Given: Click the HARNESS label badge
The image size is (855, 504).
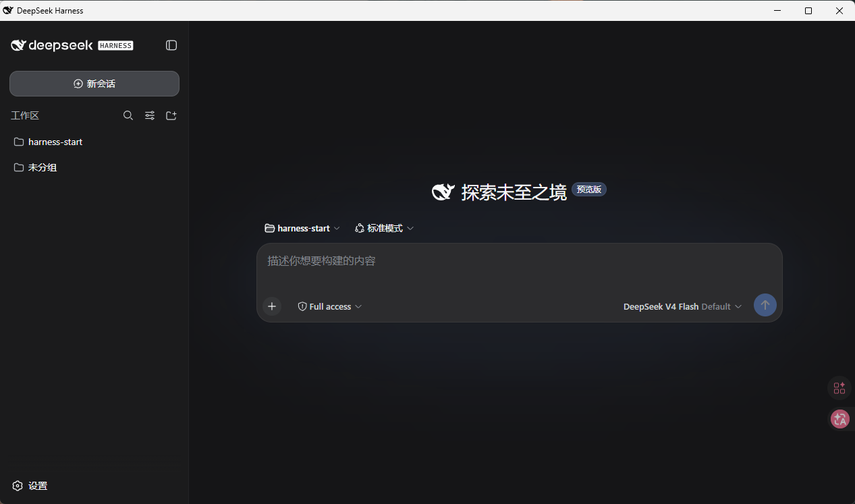Looking at the screenshot, I should click(115, 46).
